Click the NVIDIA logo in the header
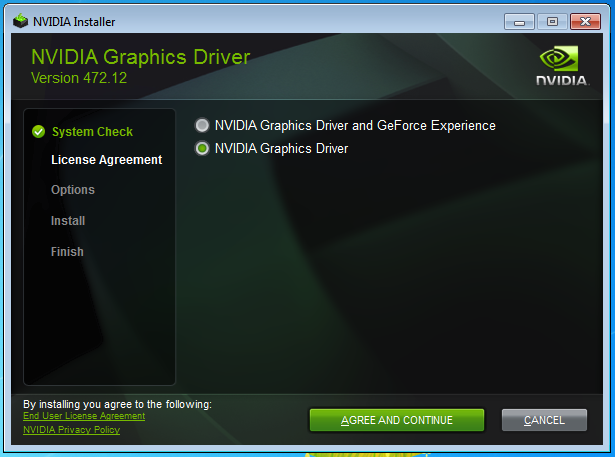This screenshot has height=457, width=615. point(563,66)
